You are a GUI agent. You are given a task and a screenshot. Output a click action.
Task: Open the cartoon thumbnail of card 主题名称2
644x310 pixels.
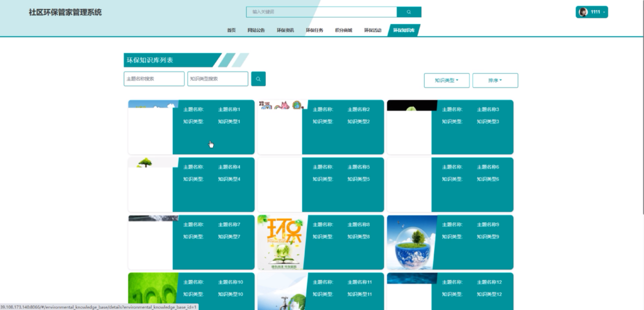(x=282, y=105)
